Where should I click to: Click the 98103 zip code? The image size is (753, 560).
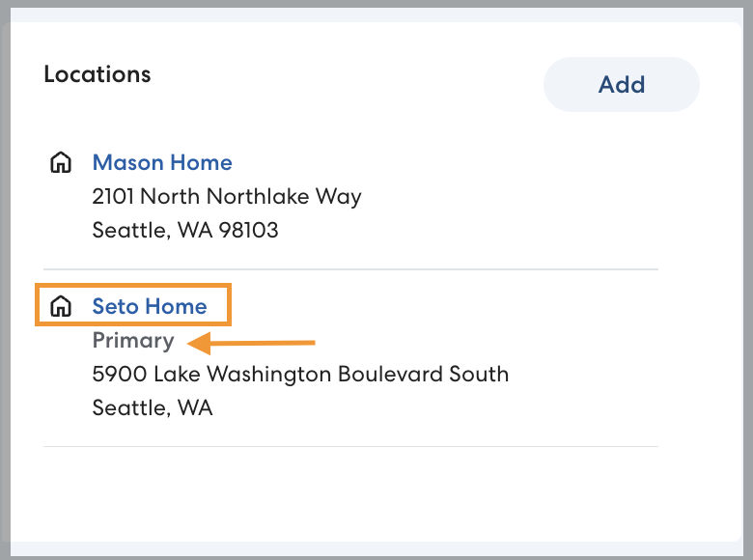250,230
